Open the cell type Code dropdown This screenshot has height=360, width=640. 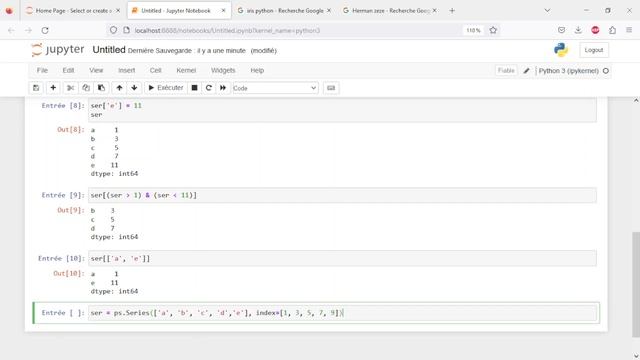click(275, 88)
